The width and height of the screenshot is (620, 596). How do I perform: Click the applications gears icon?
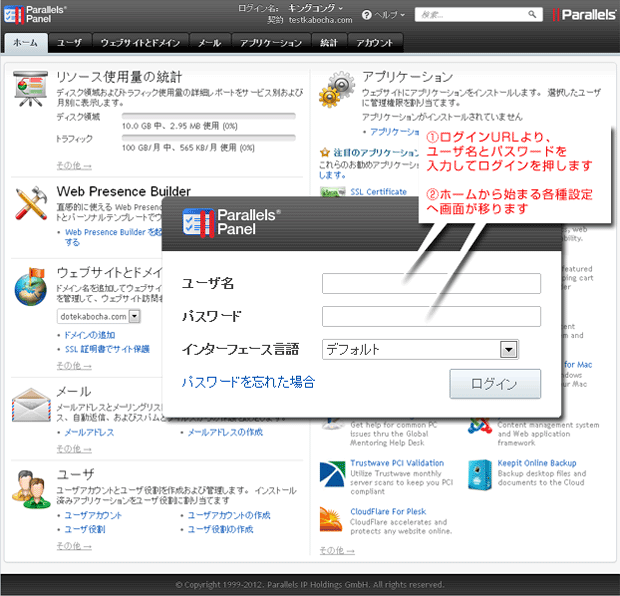coord(337,89)
